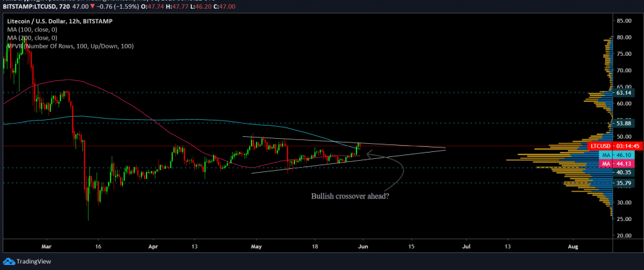Click the 20.00 price axis value
The image size is (644, 270).
point(623,235)
